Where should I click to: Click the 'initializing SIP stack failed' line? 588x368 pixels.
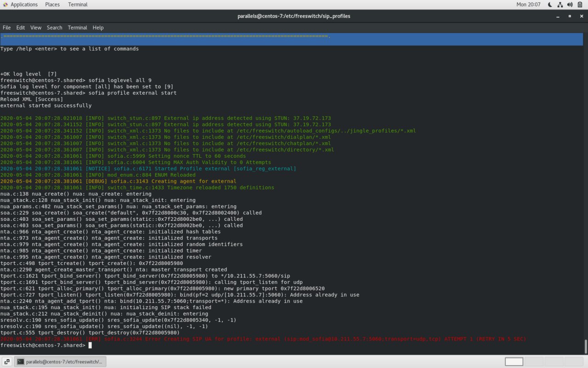point(106,307)
